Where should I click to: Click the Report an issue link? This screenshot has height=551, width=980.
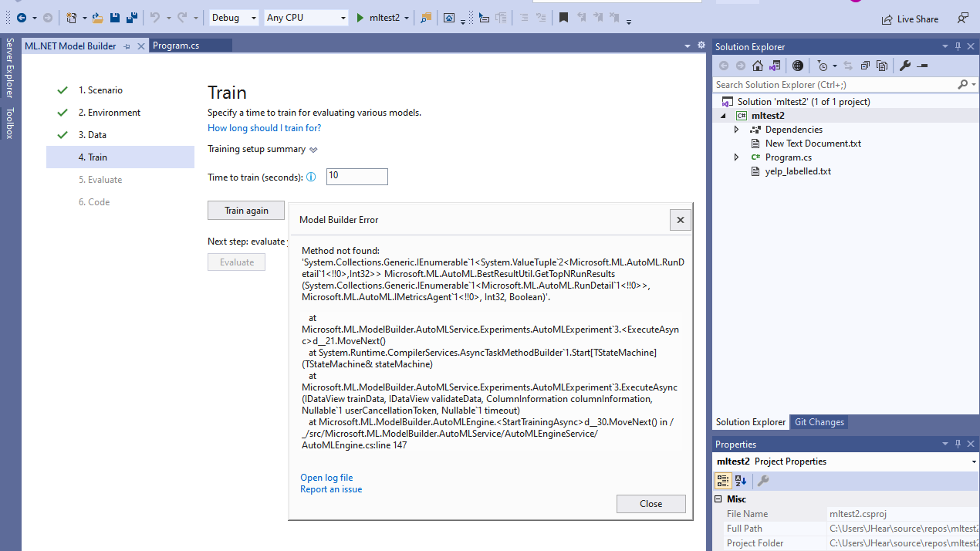coord(331,489)
